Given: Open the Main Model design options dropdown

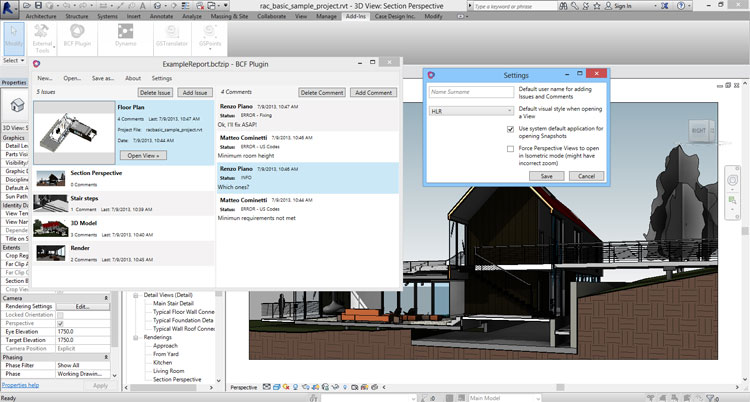Looking at the screenshot, I should 505,398.
